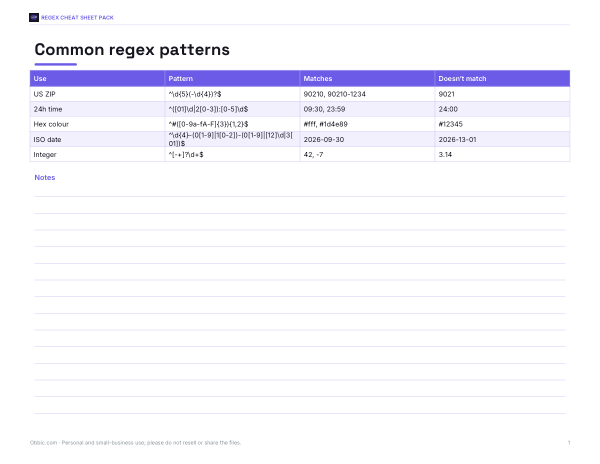The image size is (600, 464).
Task: Click the page number '1' in footer
Action: [x=569, y=443]
